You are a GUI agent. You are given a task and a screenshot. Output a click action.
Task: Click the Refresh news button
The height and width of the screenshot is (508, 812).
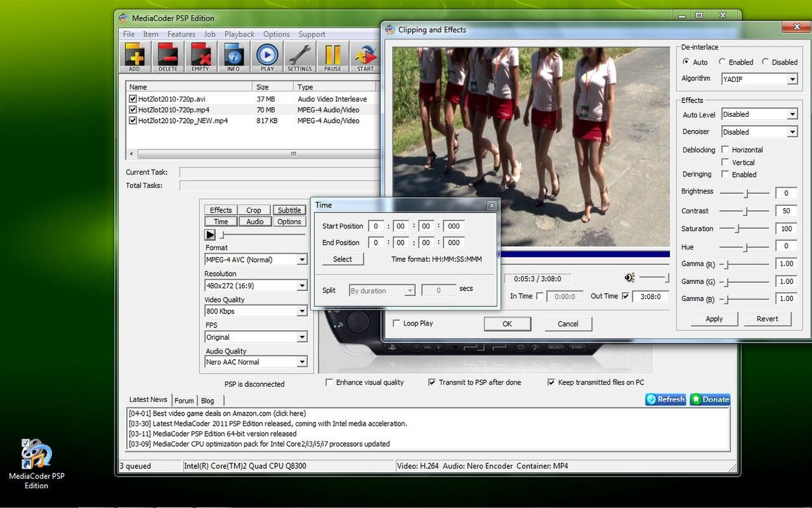(665, 399)
